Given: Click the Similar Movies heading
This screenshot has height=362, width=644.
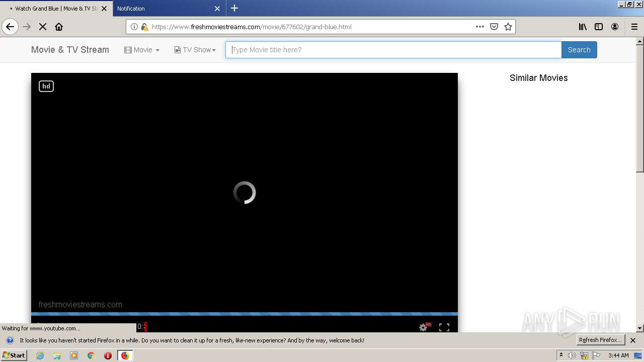Looking at the screenshot, I should point(538,78).
